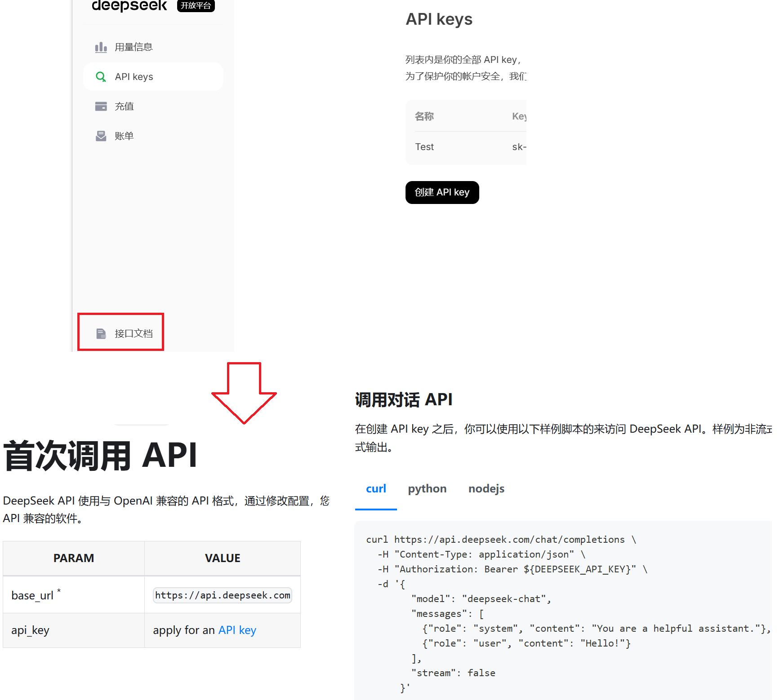Click the Test key name cell
The height and width of the screenshot is (700, 780).
(x=424, y=147)
